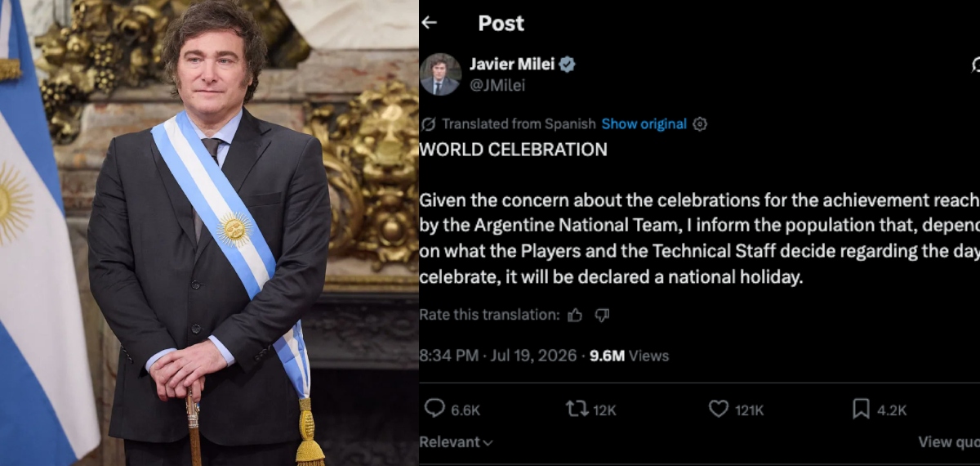980x466 pixels.
Task: Open the photo of man with sash
Action: (x=209, y=233)
